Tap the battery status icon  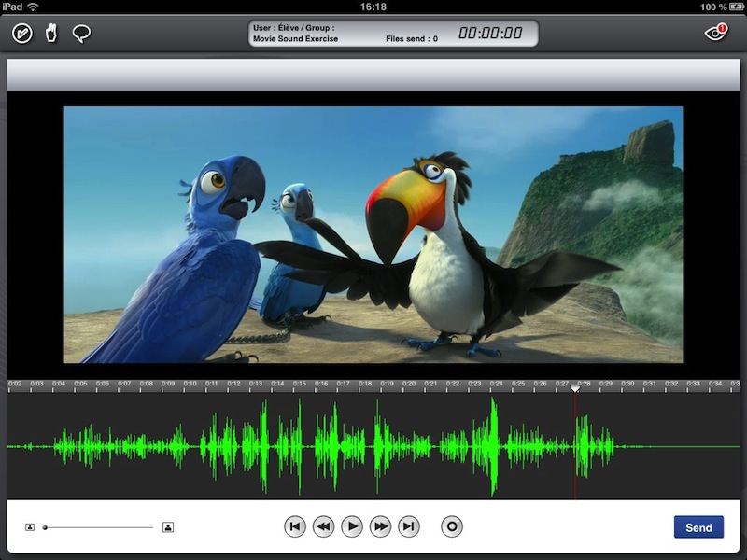tap(737, 7)
